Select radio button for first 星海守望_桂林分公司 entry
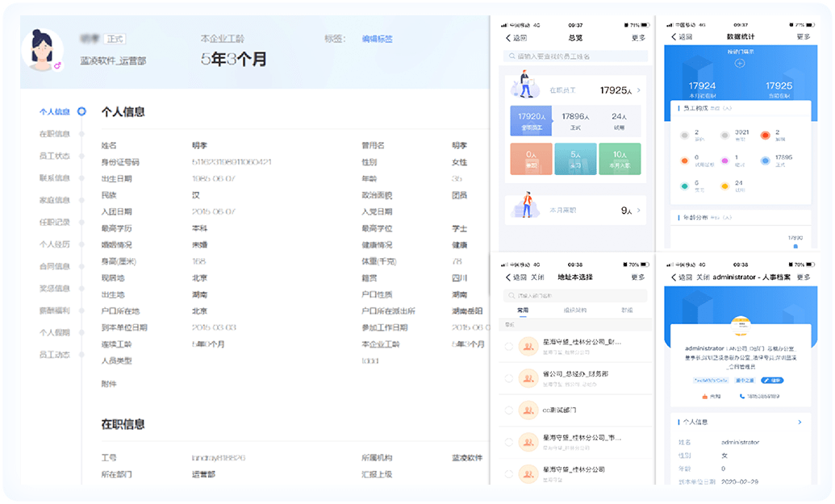The width and height of the screenshot is (835, 504). [x=508, y=346]
